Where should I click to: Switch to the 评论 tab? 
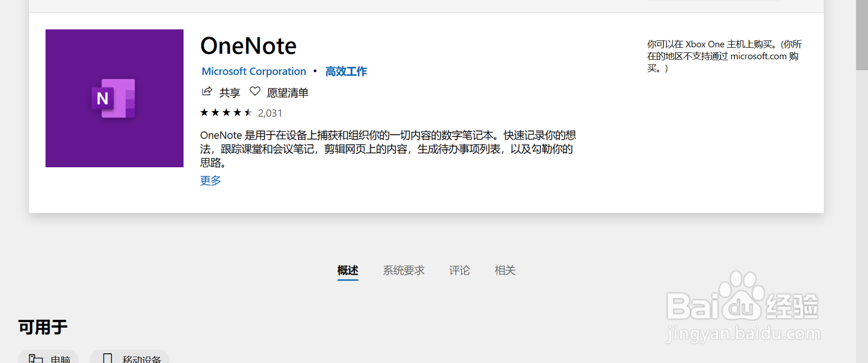tap(459, 270)
